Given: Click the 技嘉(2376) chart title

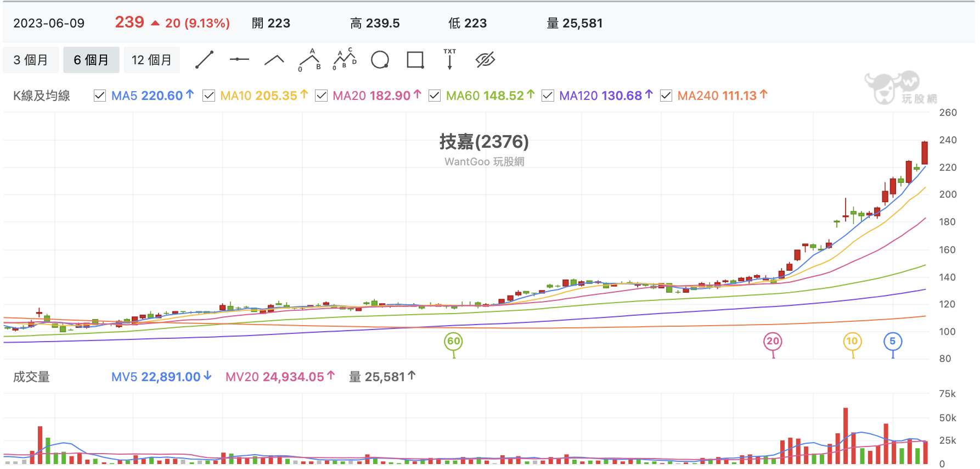Looking at the screenshot, I should [484, 142].
